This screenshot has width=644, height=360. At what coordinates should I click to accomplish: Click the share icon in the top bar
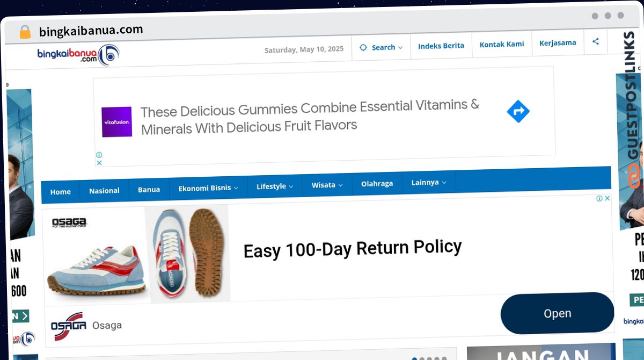596,41
